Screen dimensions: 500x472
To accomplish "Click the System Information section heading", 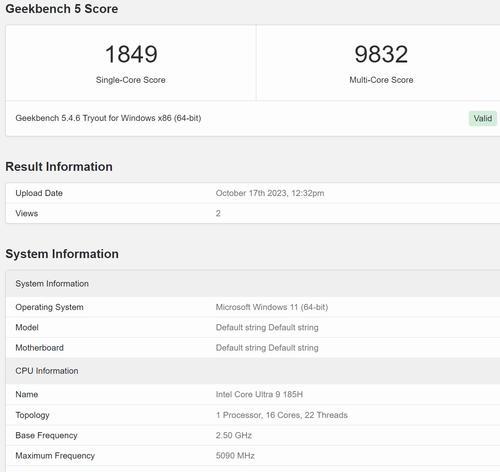I will coord(62,254).
